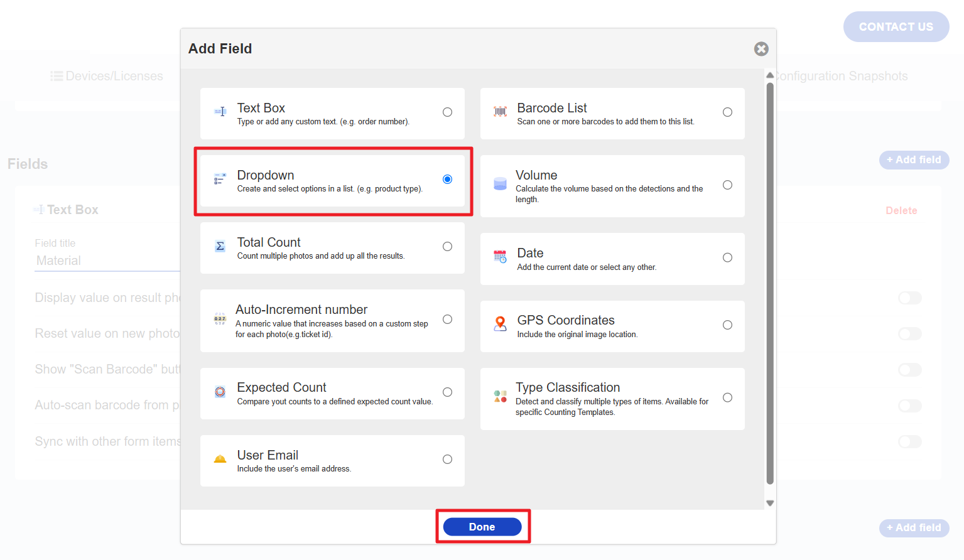Click the Type Classification shapes icon
The width and height of the screenshot is (964, 560).
pos(500,396)
